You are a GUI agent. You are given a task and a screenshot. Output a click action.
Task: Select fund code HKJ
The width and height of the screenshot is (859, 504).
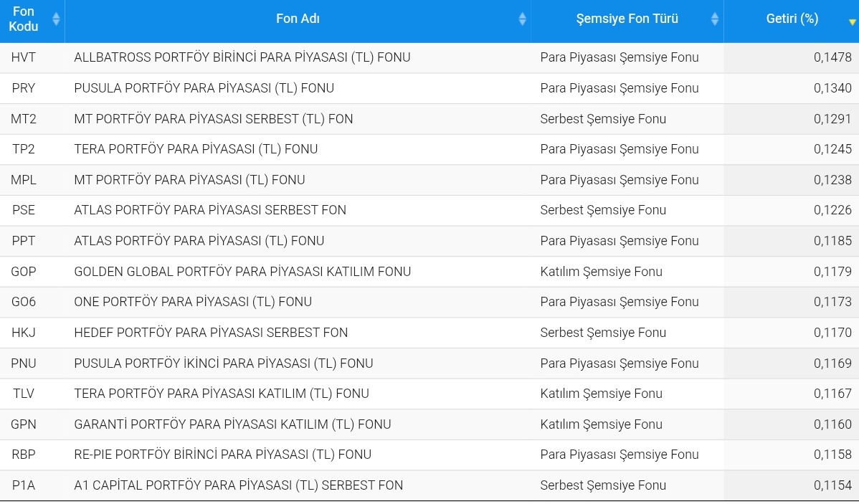23,332
